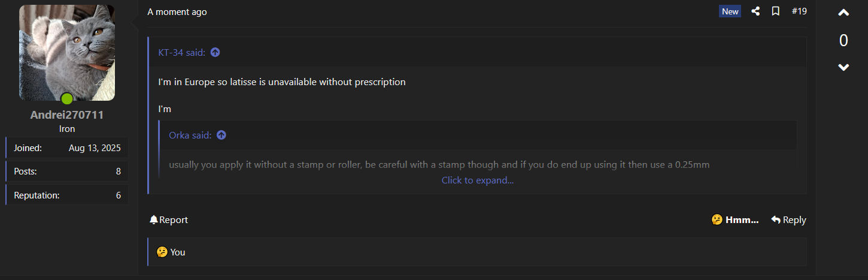Upvote post #19 with the up arrow
Image resolution: width=868 pixels, height=280 pixels.
pos(843,13)
